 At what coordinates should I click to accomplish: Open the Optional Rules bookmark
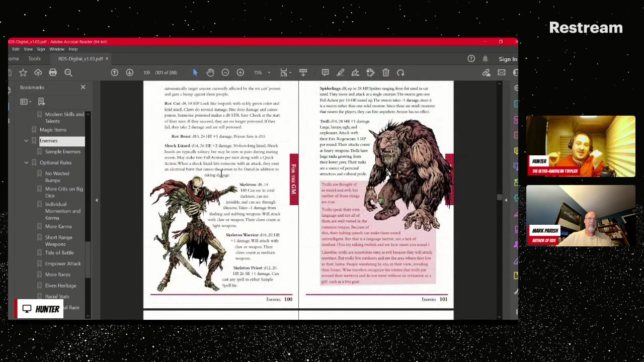55,162
